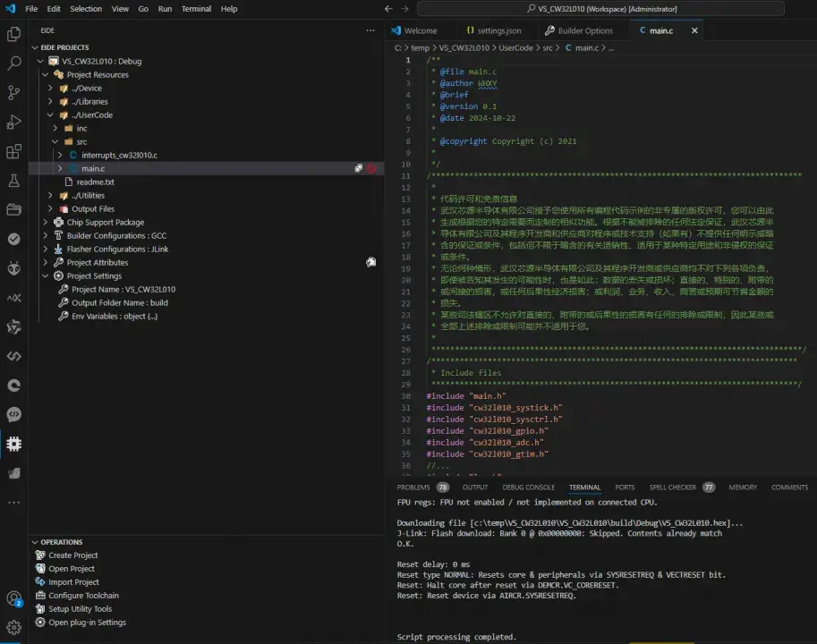Image resolution: width=817 pixels, height=644 pixels.
Task: Close the main.c editor tab
Action: (694, 30)
